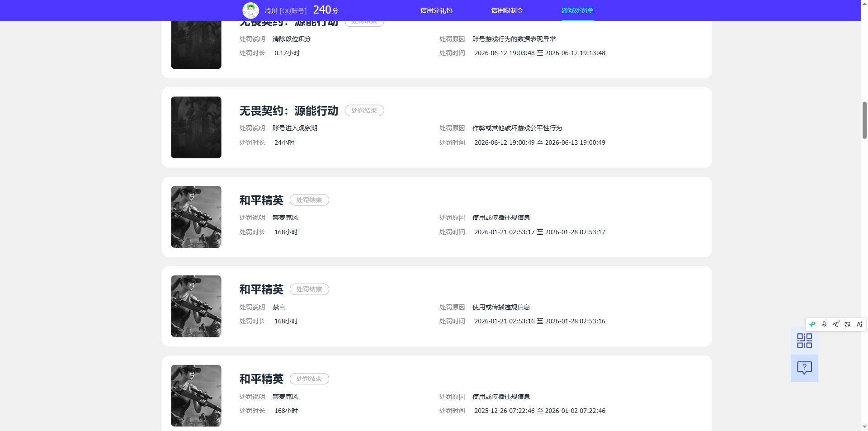Click scrollbar up arrow
The width and height of the screenshot is (868, 431).
864,3
